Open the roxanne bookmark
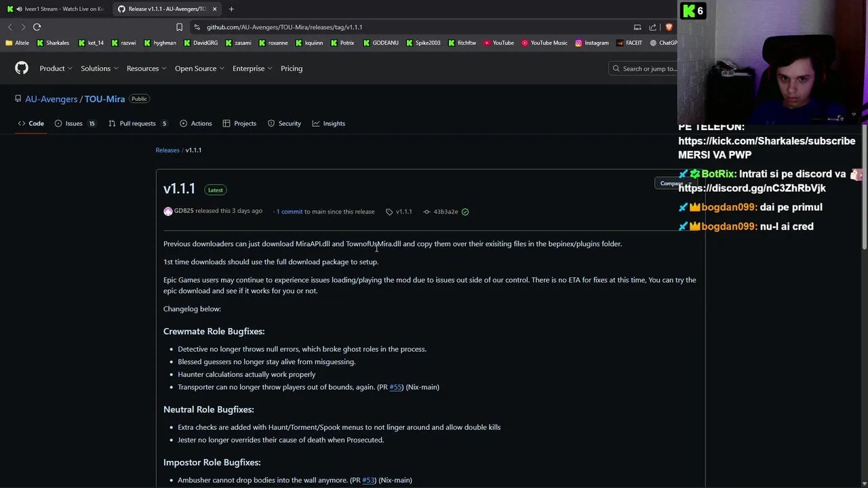This screenshot has width=868, height=488. (273, 43)
